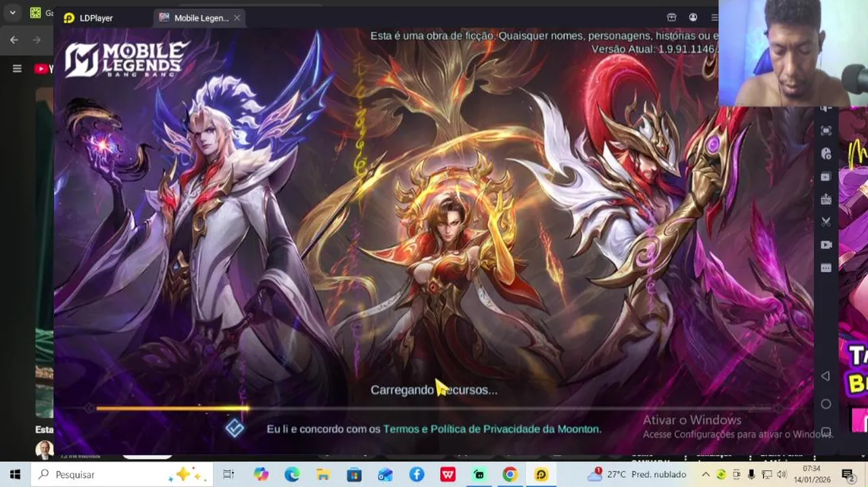Launch Copilot from the taskbar

[x=261, y=474]
